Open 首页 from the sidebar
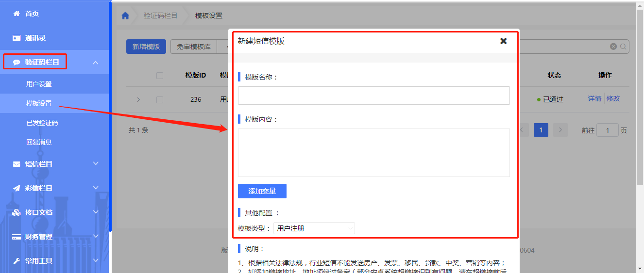This screenshot has width=644, height=273. pyautogui.click(x=32, y=14)
